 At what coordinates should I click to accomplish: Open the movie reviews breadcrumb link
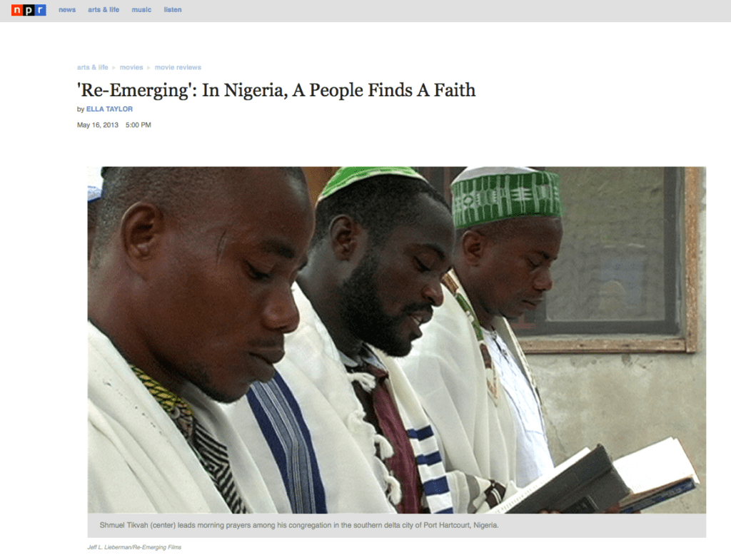click(178, 68)
